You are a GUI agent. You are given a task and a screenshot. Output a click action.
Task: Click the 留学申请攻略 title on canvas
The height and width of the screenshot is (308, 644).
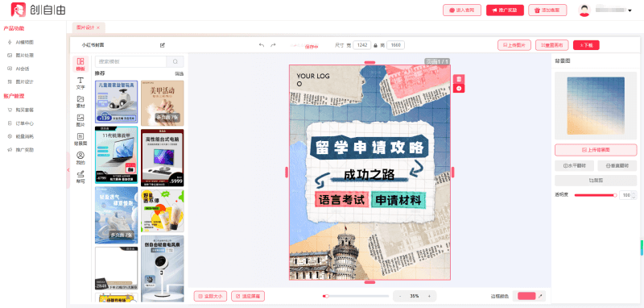369,147
